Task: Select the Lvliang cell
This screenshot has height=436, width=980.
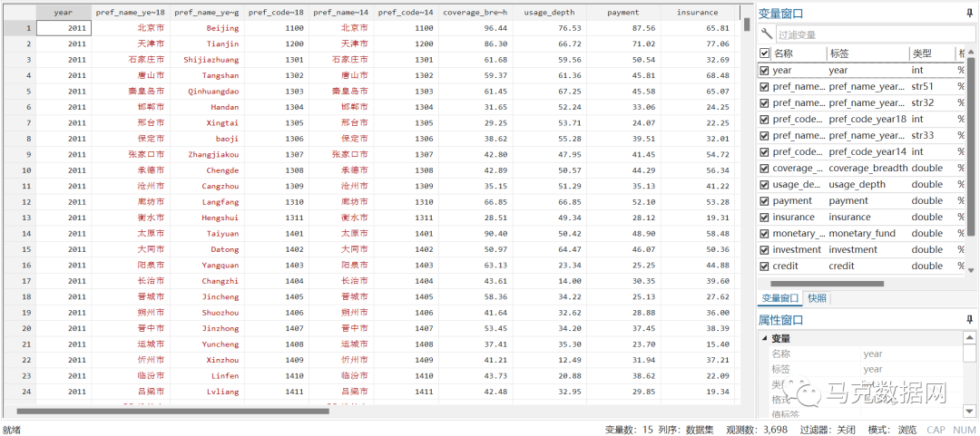Action: [x=207, y=392]
